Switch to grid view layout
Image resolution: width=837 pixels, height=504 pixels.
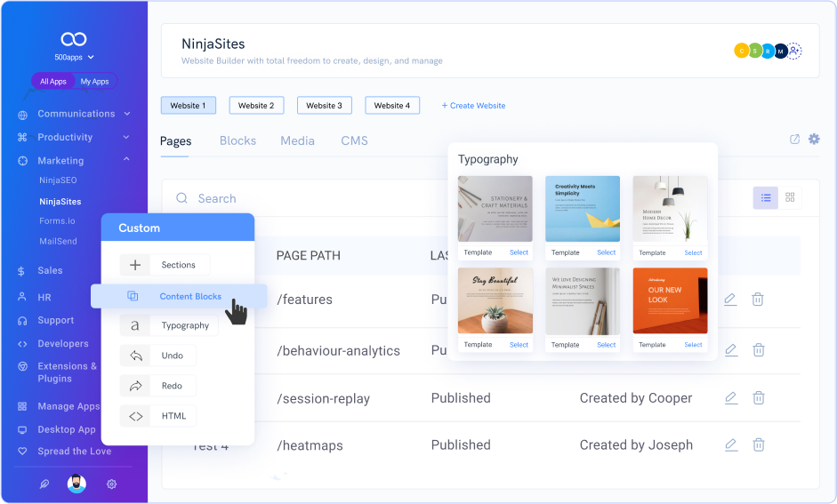(x=790, y=198)
